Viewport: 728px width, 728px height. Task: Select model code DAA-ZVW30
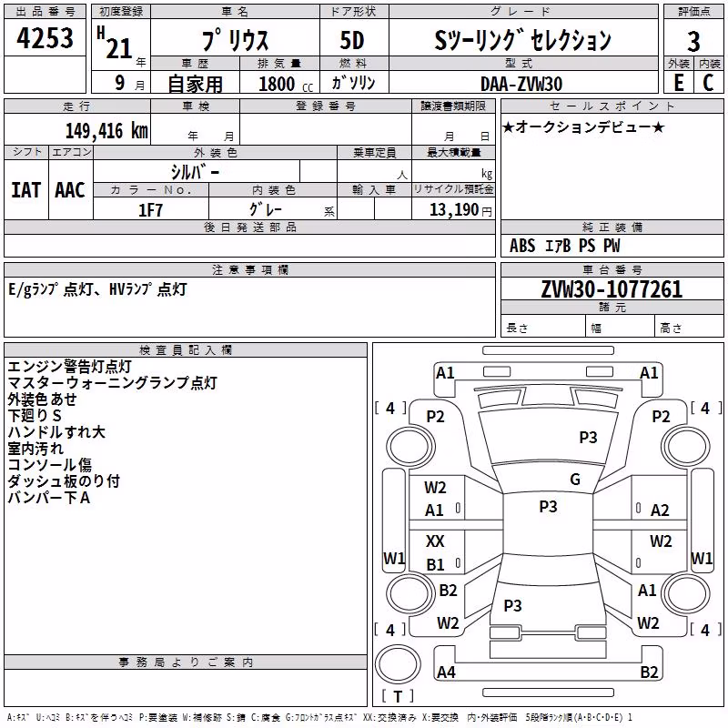click(x=521, y=84)
